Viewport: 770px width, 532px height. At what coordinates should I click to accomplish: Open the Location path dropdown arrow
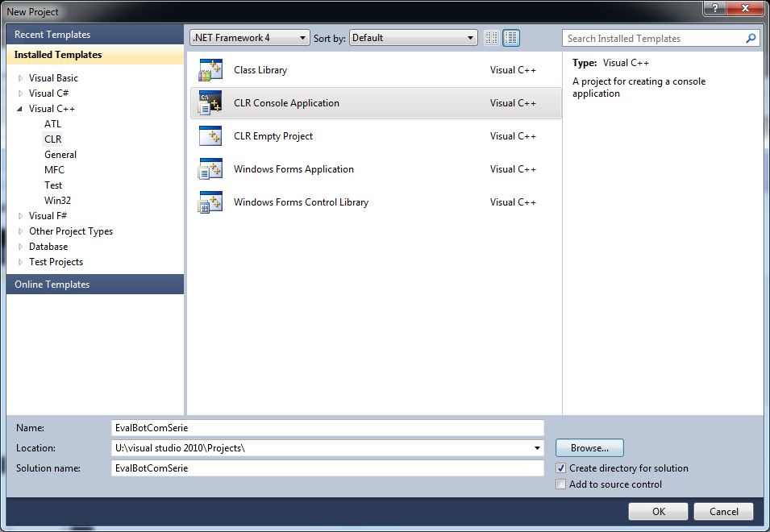point(537,448)
